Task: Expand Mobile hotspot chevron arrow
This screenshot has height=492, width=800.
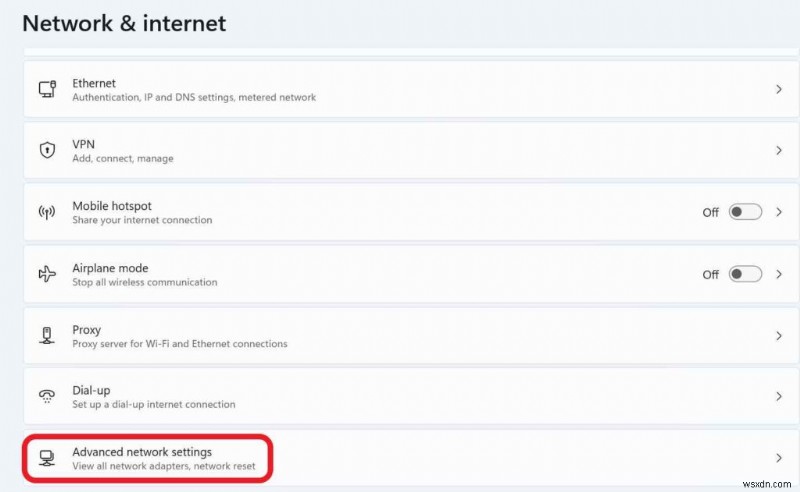Action: pyautogui.click(x=779, y=212)
